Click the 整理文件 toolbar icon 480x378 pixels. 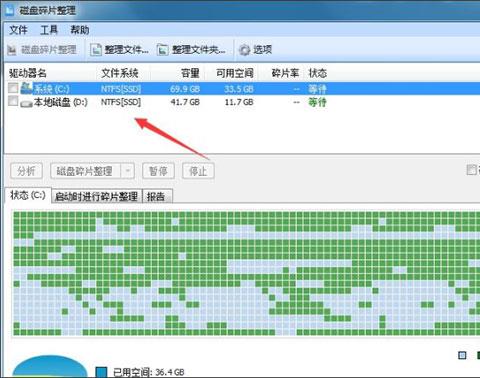(96, 50)
